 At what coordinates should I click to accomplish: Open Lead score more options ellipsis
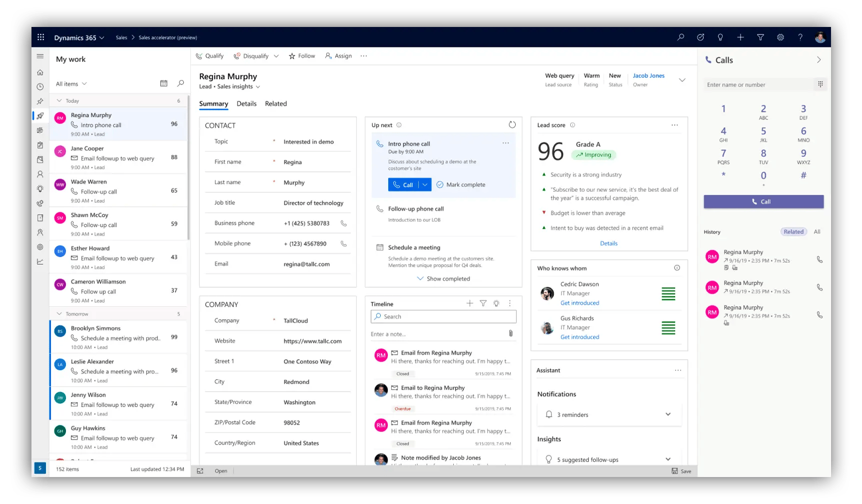(675, 125)
